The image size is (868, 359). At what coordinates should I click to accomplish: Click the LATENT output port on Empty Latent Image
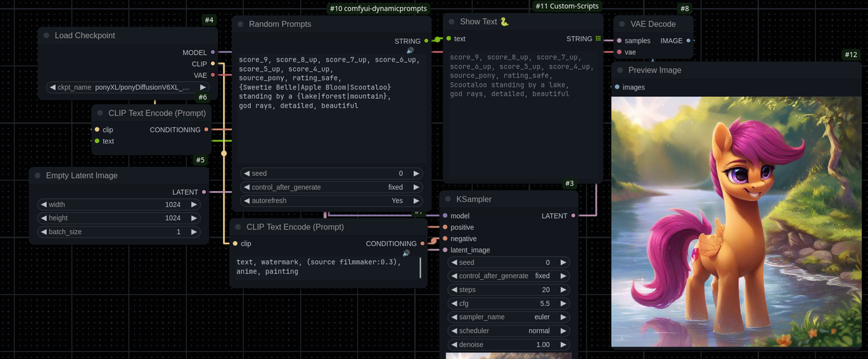[x=204, y=192]
